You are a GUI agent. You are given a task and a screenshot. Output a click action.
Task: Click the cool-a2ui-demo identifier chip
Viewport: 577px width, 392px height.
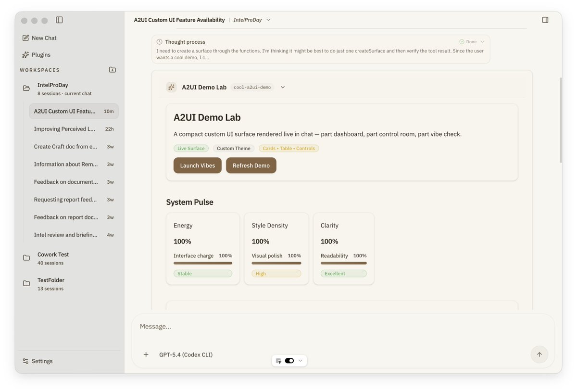point(252,87)
